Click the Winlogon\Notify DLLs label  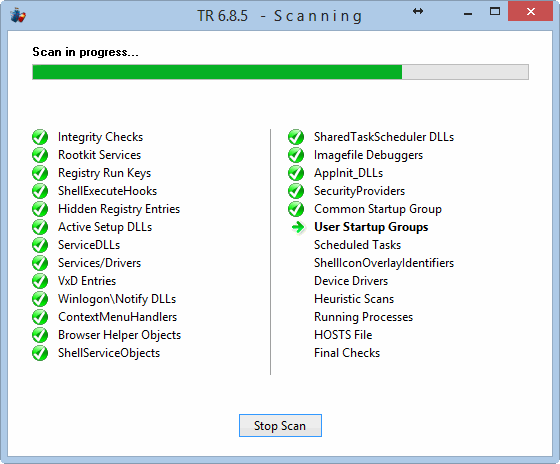(117, 299)
